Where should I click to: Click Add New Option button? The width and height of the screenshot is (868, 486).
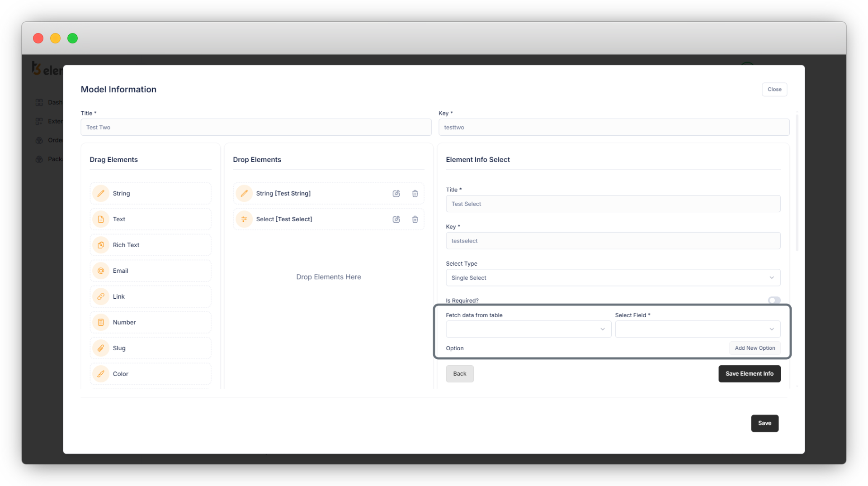click(755, 348)
